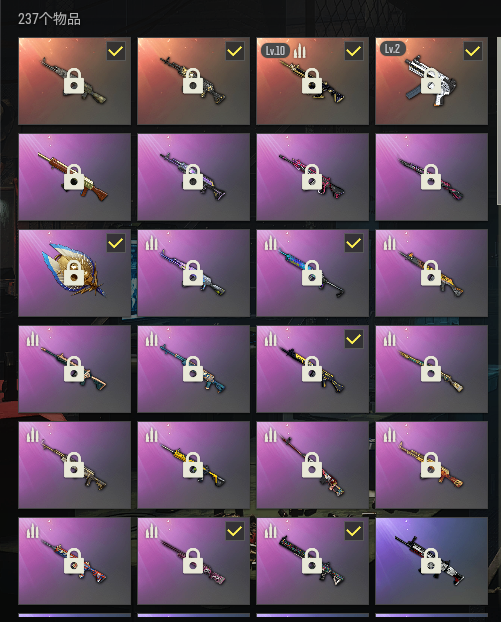
Task: Click lock icon on the pink and black rifle skin
Action: (x=312, y=177)
